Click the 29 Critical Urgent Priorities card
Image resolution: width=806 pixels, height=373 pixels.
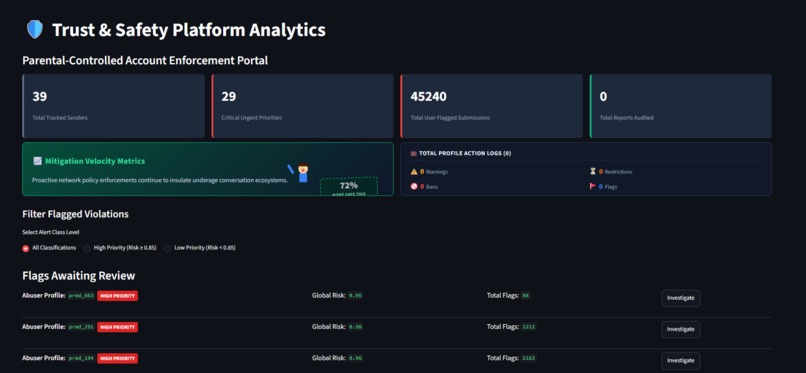point(302,106)
